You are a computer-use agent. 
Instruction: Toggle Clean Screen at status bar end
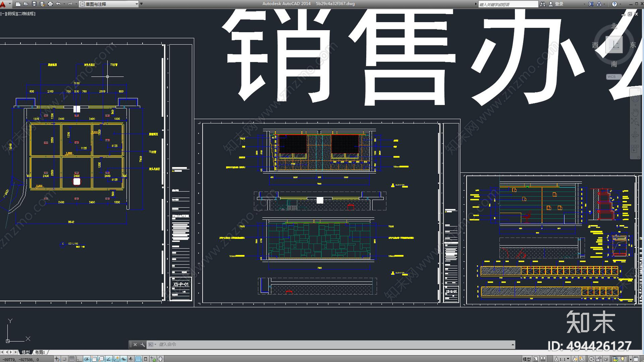click(636, 359)
